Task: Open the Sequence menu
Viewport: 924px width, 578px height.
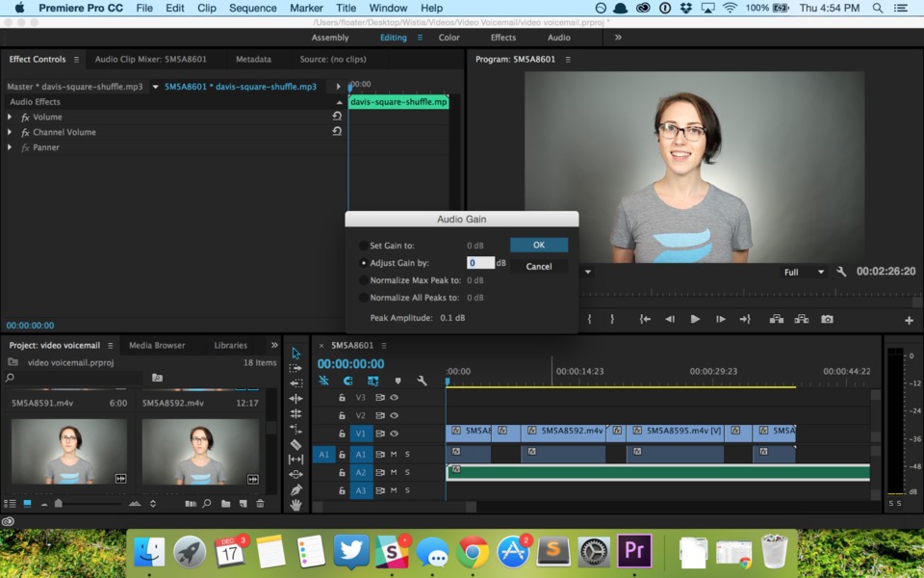Action: click(x=252, y=8)
